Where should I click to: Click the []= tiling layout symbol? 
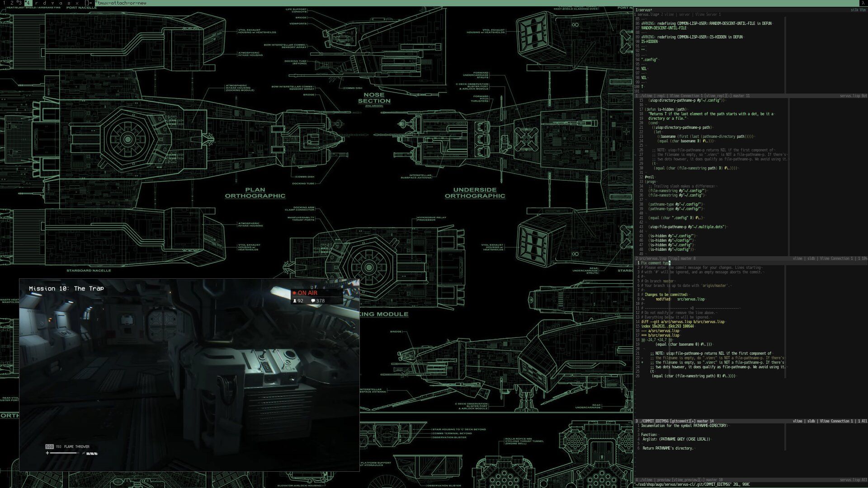point(88,3)
